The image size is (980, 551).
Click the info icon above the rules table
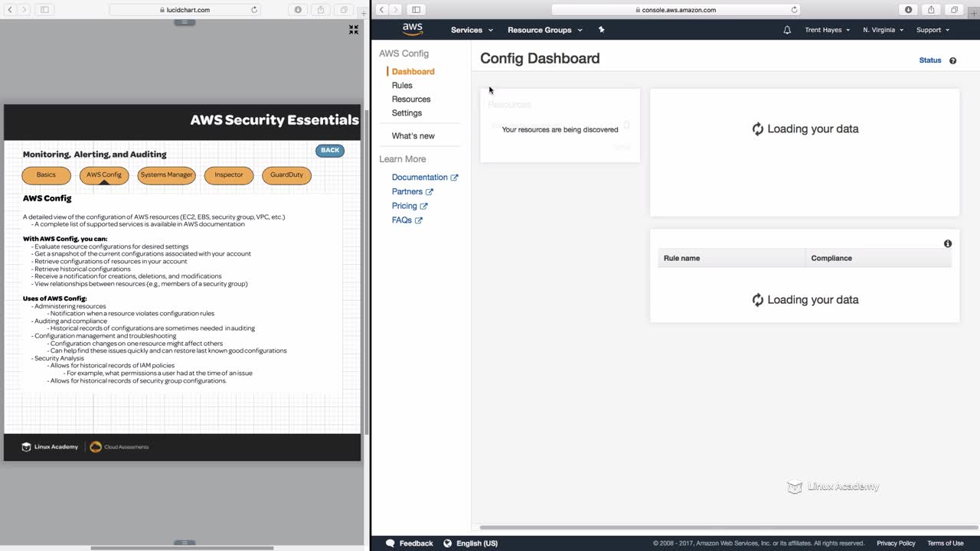pos(948,243)
